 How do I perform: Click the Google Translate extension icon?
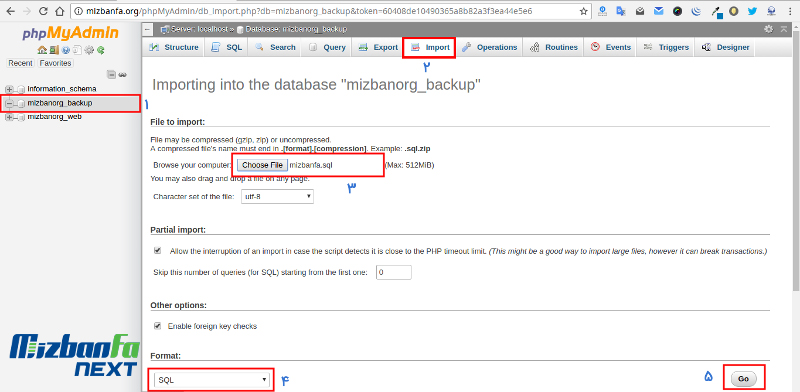(621, 11)
